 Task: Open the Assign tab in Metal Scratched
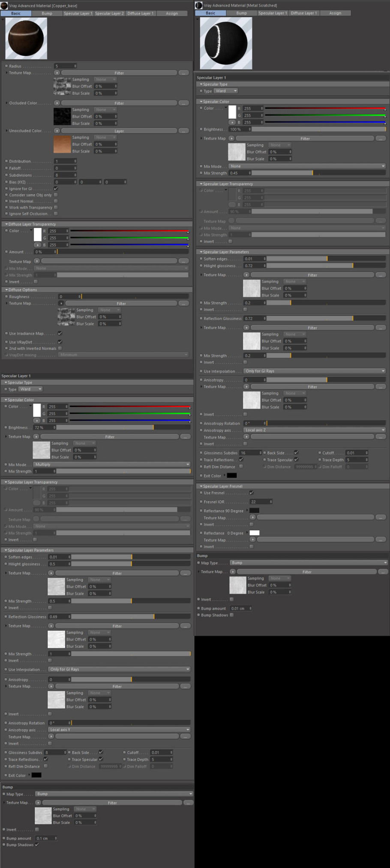335,13
